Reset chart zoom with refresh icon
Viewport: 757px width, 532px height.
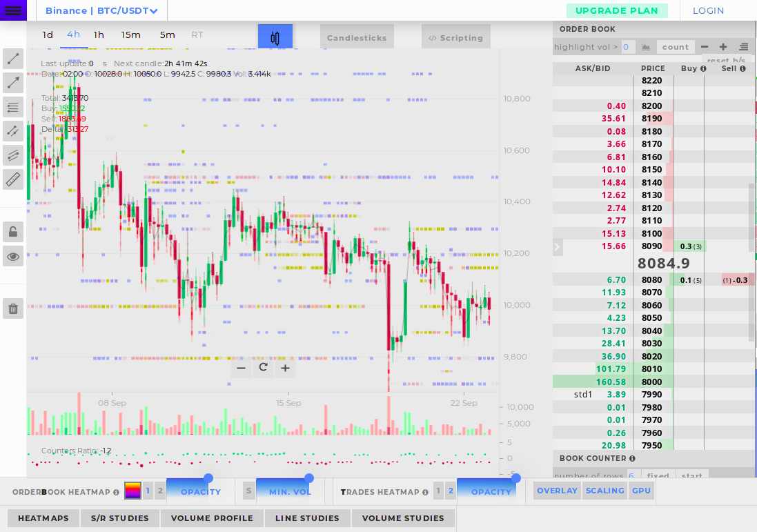(263, 367)
